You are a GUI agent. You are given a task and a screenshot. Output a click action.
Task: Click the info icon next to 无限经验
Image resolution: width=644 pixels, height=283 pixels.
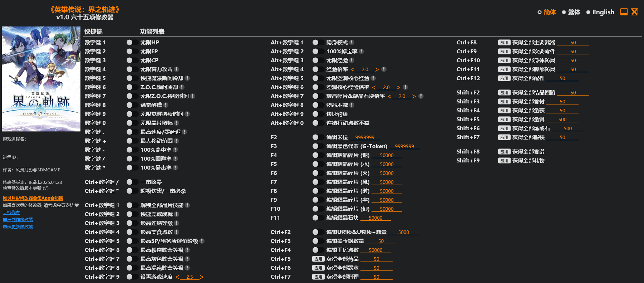click(x=352, y=60)
